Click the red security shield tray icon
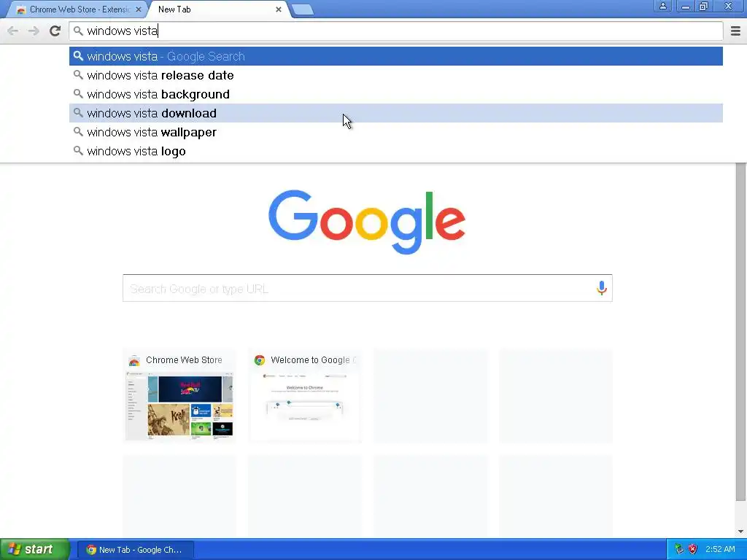 coord(693,550)
